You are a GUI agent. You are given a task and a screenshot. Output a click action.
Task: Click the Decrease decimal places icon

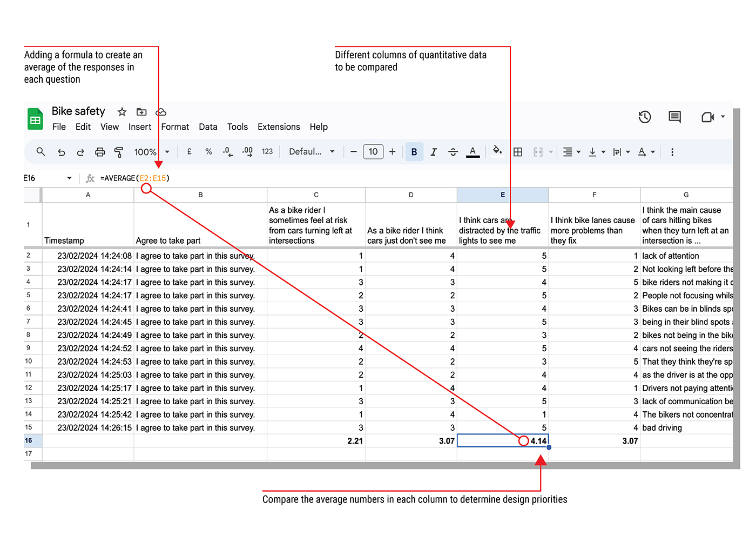pos(227,152)
